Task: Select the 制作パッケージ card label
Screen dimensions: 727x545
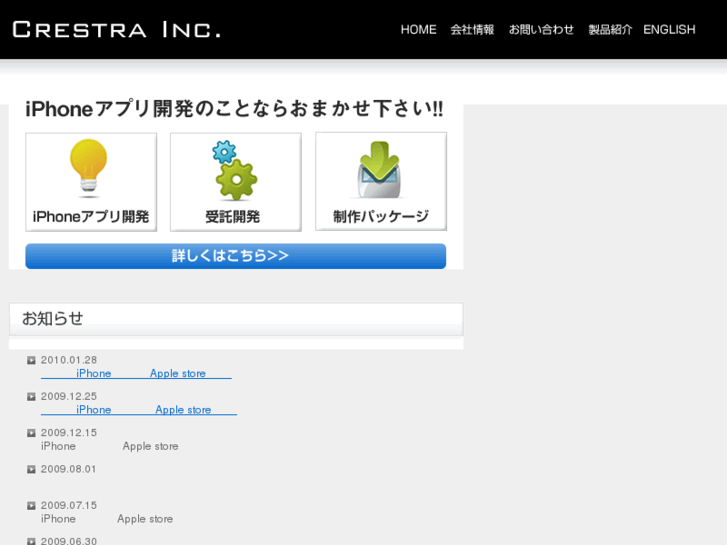Action: (381, 216)
